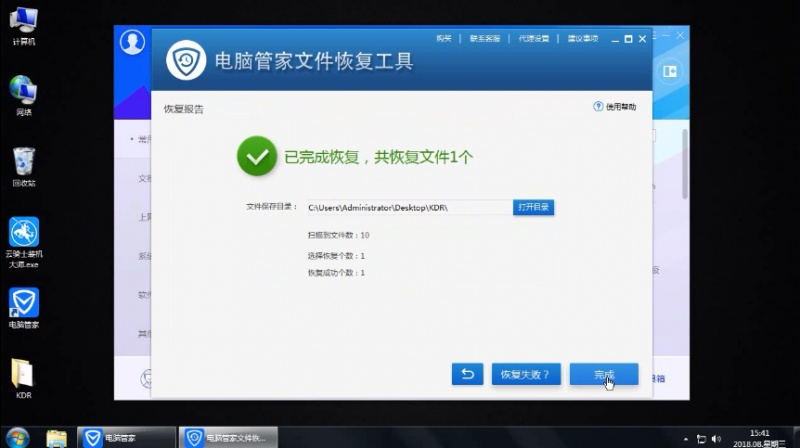
Task: Click the 恢复失败？ button
Action: point(526,375)
